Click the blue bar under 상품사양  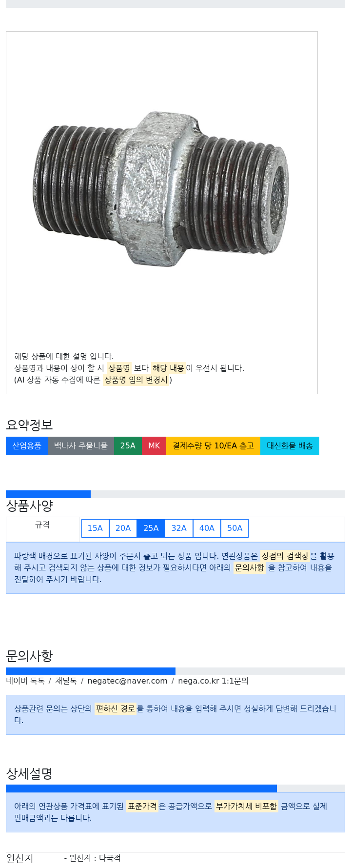click(x=48, y=494)
